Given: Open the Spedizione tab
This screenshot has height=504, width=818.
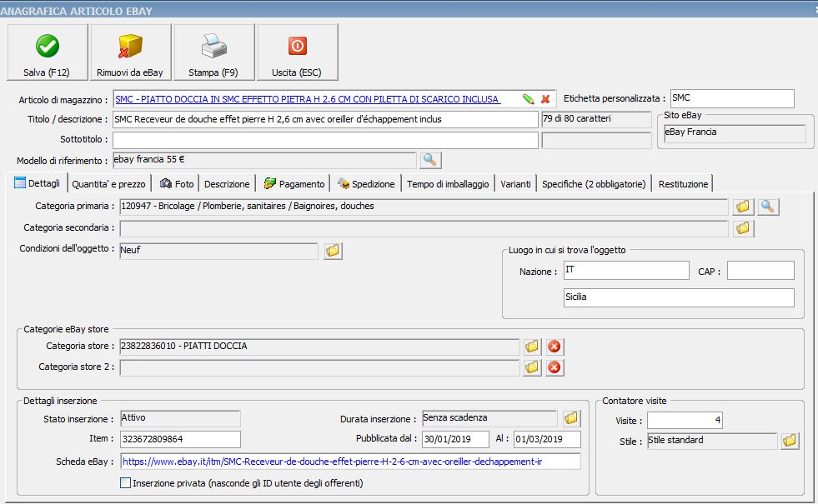Looking at the screenshot, I should (366, 184).
